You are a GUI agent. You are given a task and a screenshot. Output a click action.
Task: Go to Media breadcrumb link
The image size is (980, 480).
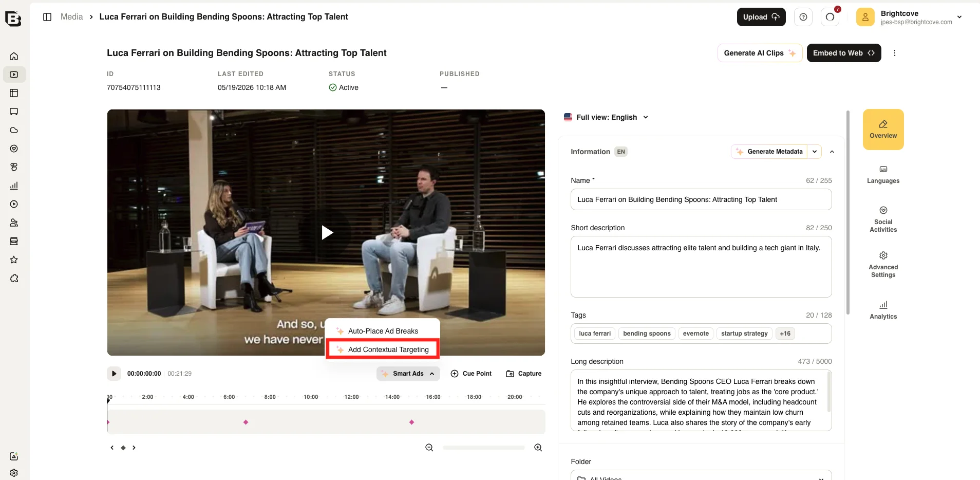[71, 17]
